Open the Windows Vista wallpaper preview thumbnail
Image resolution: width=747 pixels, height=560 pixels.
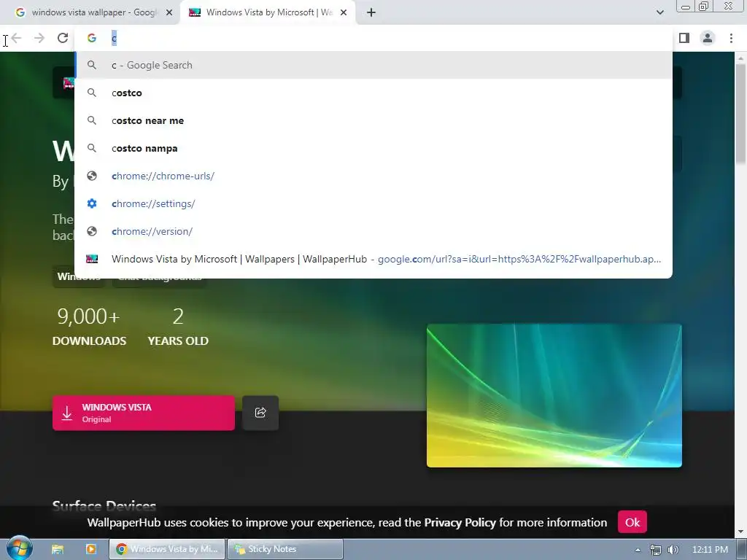point(554,395)
